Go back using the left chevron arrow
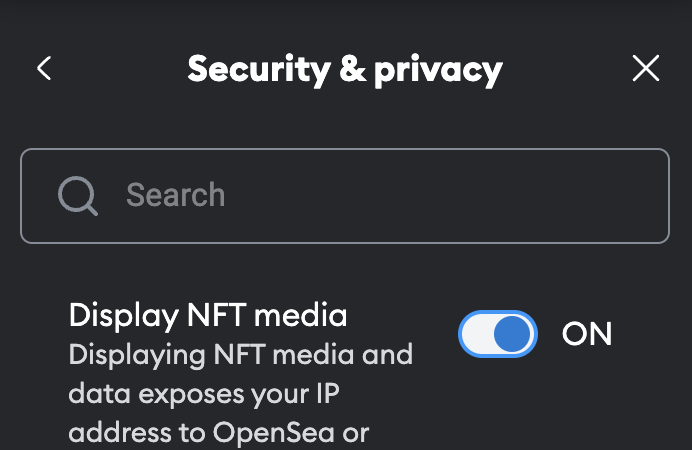 (x=44, y=68)
